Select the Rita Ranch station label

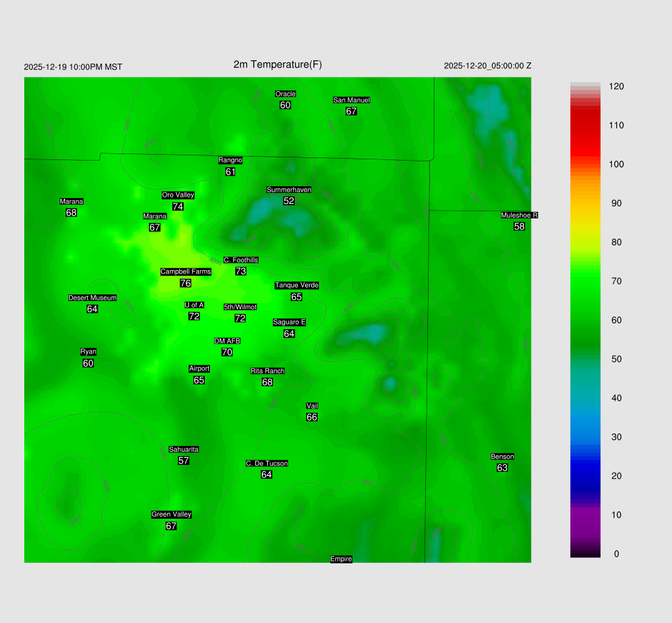click(x=268, y=371)
